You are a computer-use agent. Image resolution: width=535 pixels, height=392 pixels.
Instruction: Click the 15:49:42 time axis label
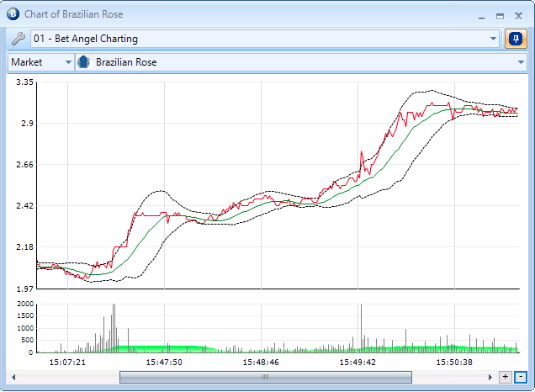pos(358,363)
